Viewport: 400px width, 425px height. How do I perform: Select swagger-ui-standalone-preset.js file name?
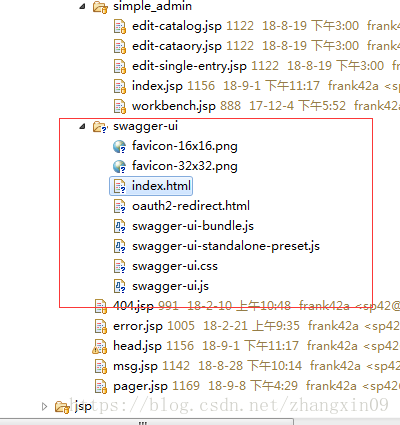(226, 246)
